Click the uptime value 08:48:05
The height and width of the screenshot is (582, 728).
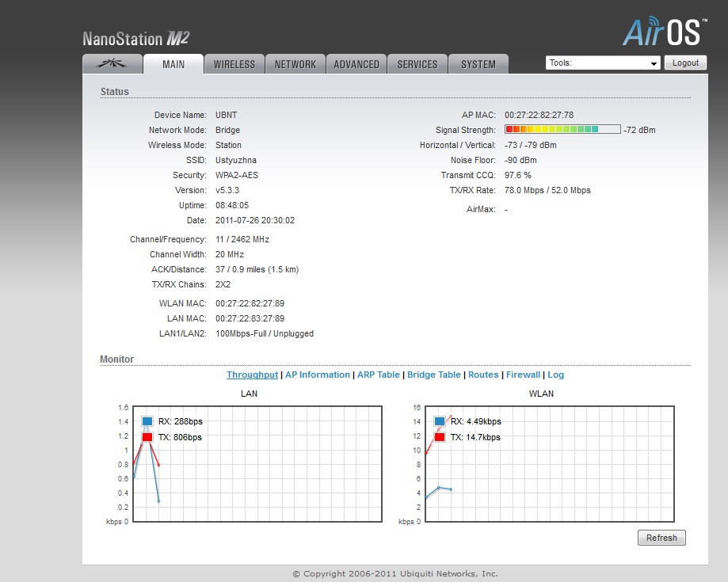(232, 205)
